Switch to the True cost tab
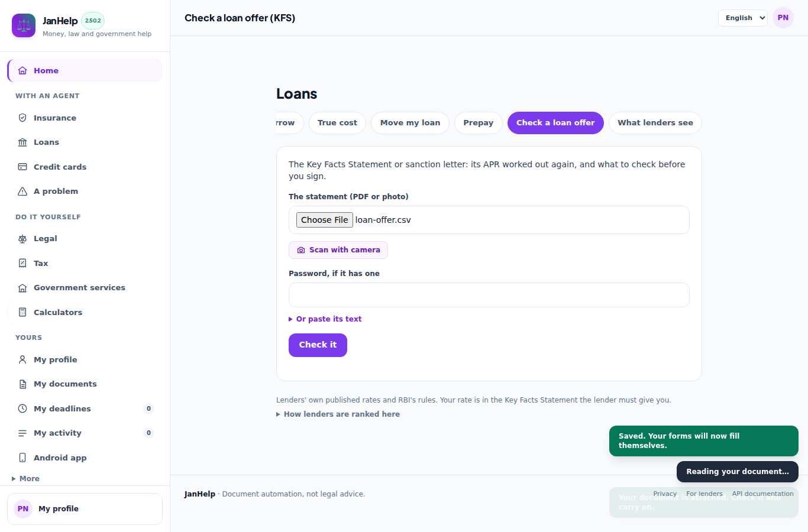This screenshot has width=808, height=532. click(337, 123)
